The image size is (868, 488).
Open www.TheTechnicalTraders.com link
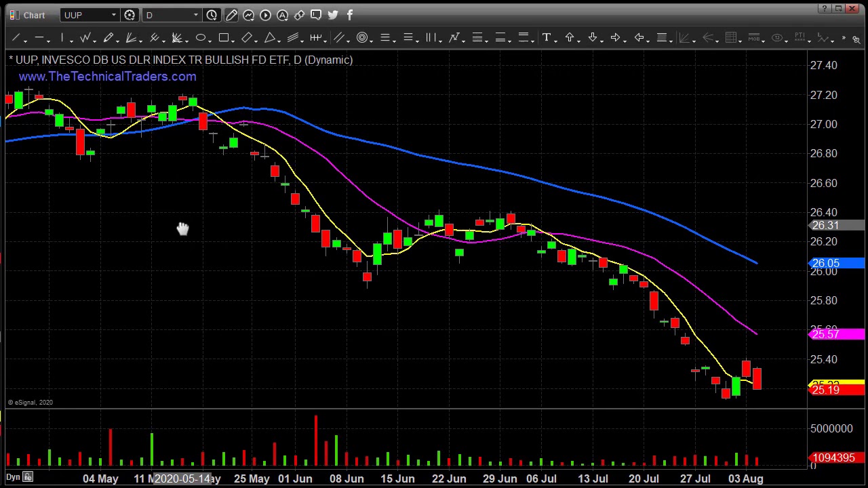(x=108, y=77)
